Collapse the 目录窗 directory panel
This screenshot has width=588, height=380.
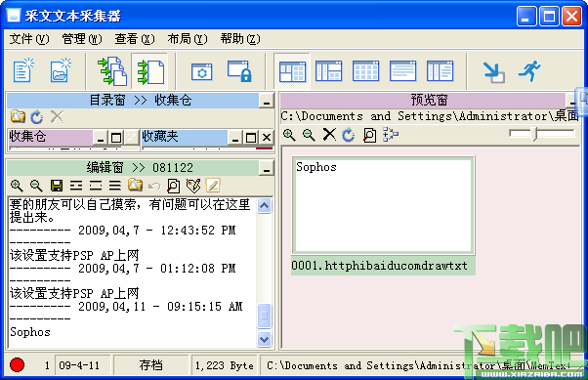[267, 102]
